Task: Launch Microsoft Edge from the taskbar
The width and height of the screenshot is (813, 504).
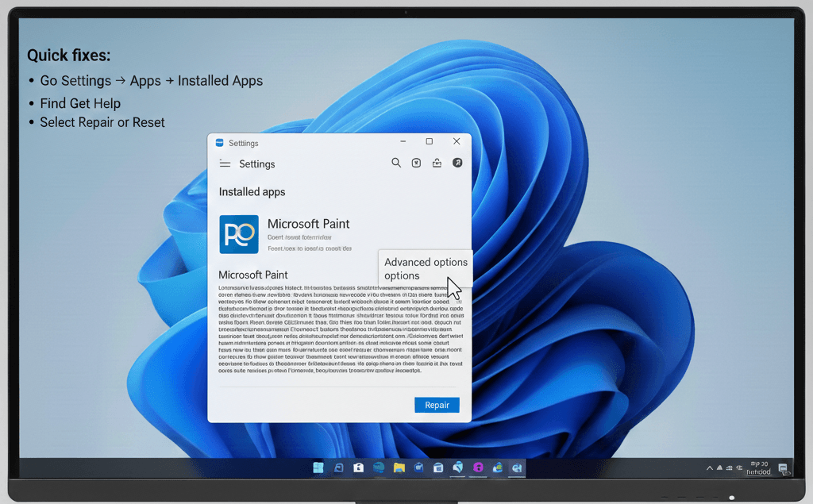Action: point(379,467)
